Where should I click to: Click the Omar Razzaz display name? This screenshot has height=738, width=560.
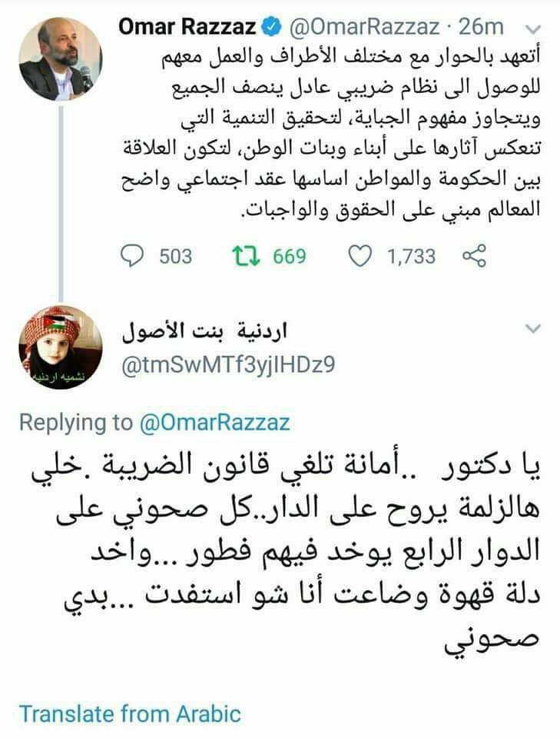[187, 26]
